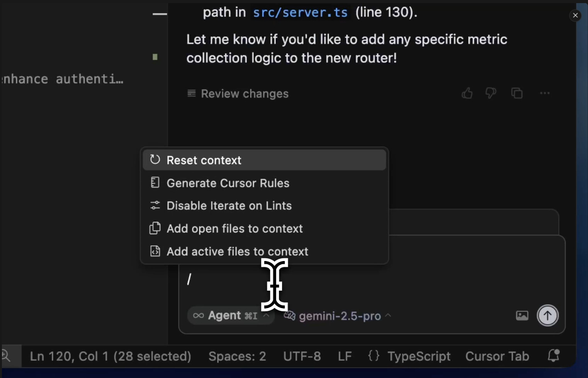Enable adding active files to context
The height and width of the screenshot is (378, 588).
point(237,251)
